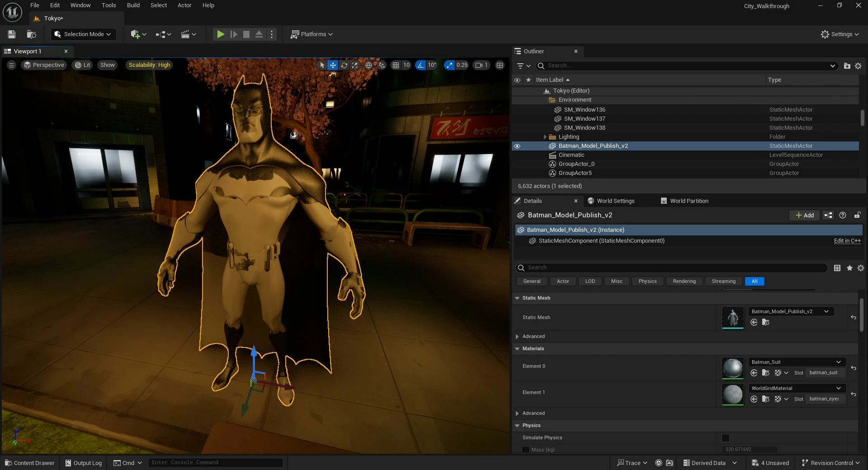Select the Cinematic actor row
Image resolution: width=868 pixels, height=470 pixels.
[685, 155]
